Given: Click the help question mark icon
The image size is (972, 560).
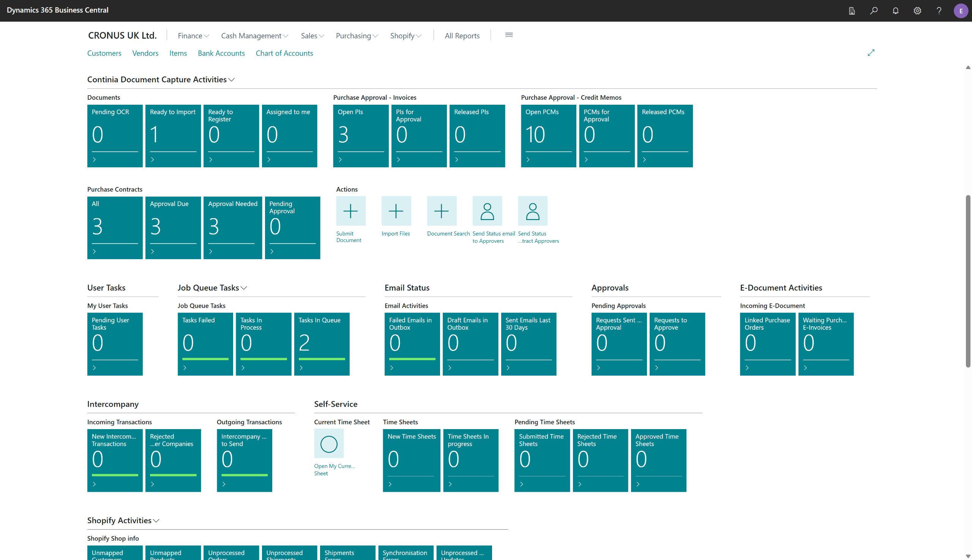Looking at the screenshot, I should tap(939, 10).
